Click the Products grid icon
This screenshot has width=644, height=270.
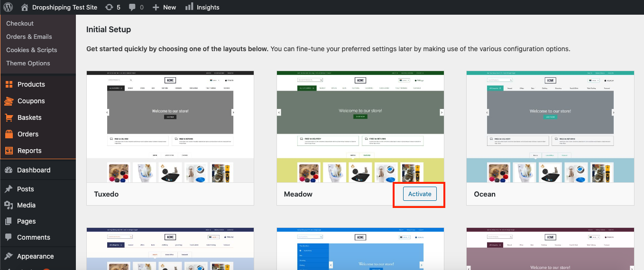click(9, 84)
